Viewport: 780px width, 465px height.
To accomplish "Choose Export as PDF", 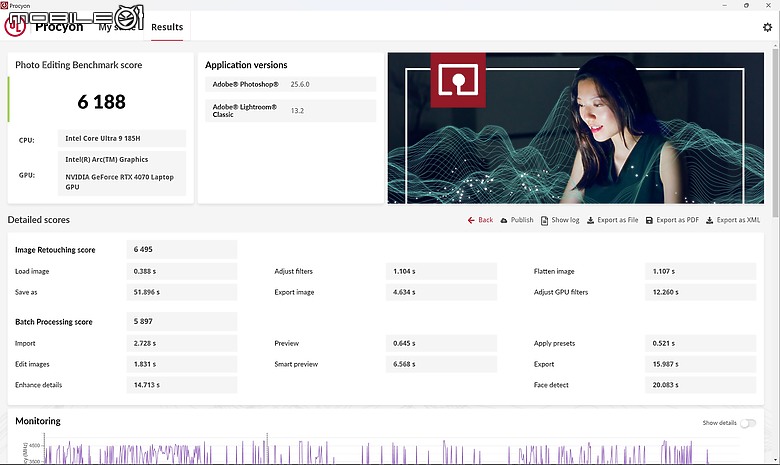I will coord(678,220).
